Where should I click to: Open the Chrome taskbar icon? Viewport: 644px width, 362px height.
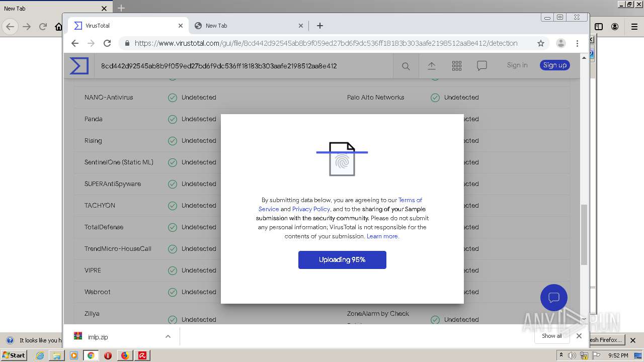tap(91, 355)
